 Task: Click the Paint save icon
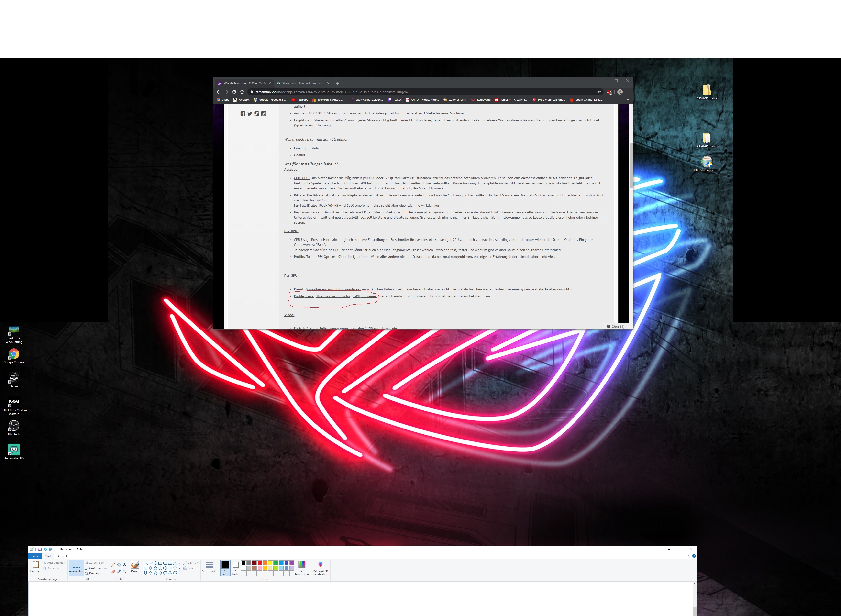pyautogui.click(x=40, y=549)
